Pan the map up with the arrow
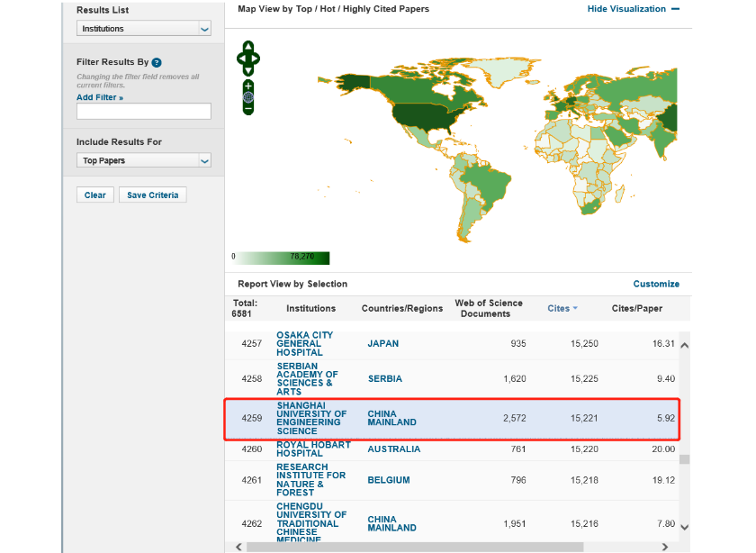The width and height of the screenshot is (756, 553). 248,47
